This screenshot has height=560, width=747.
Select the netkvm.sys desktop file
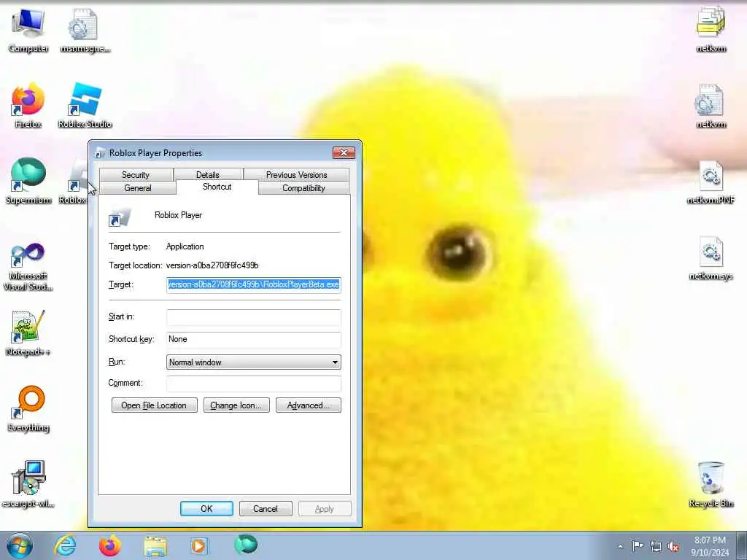(711, 257)
